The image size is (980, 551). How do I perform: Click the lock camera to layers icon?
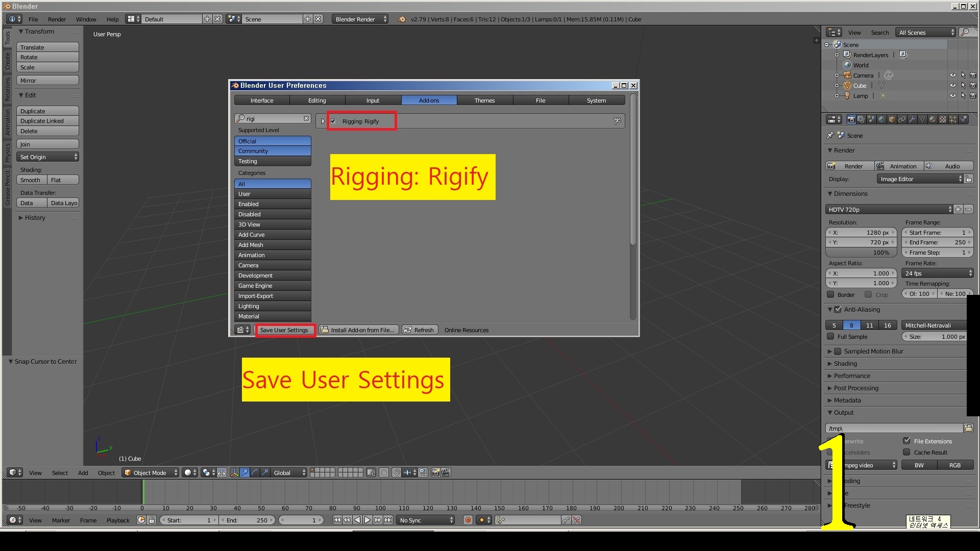(371, 472)
